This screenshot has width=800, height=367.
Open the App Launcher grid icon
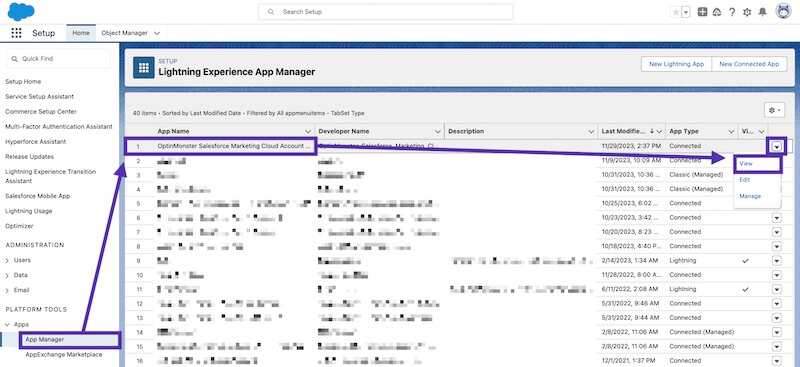click(16, 33)
